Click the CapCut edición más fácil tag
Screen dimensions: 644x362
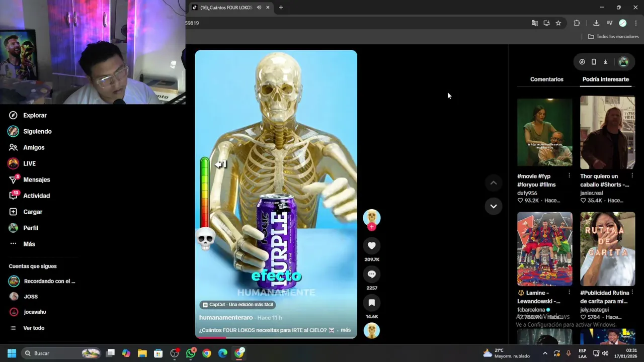click(x=237, y=305)
